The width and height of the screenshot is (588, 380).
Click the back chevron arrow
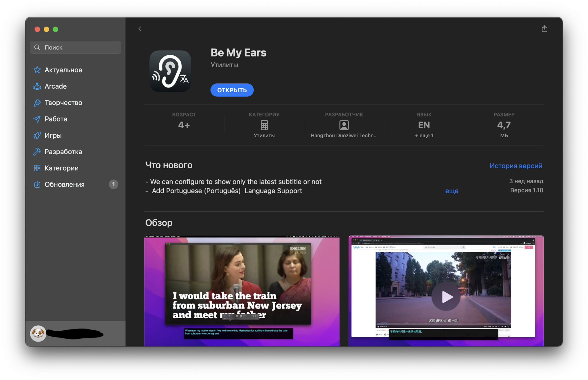(140, 29)
